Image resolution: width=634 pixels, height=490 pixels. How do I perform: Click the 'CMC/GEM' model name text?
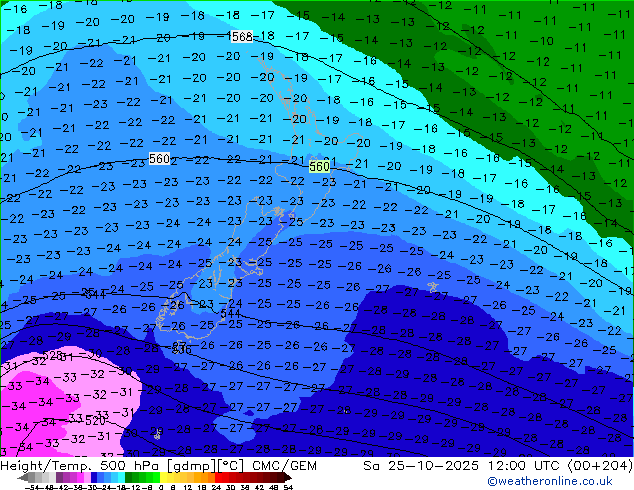coord(284,466)
